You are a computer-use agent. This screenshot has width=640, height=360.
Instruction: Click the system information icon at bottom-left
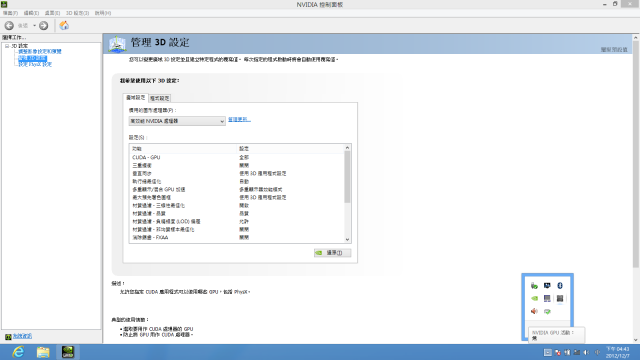tap(8, 337)
